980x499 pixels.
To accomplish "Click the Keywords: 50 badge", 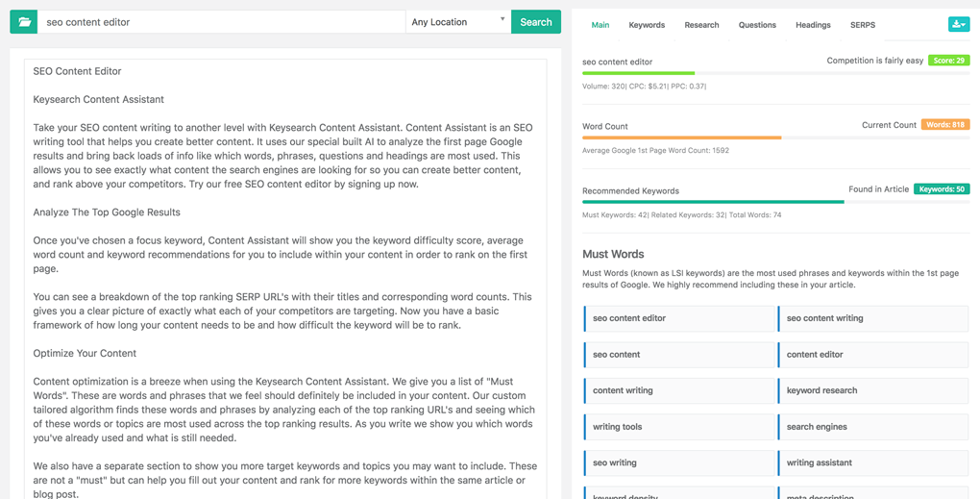I will tap(942, 188).
